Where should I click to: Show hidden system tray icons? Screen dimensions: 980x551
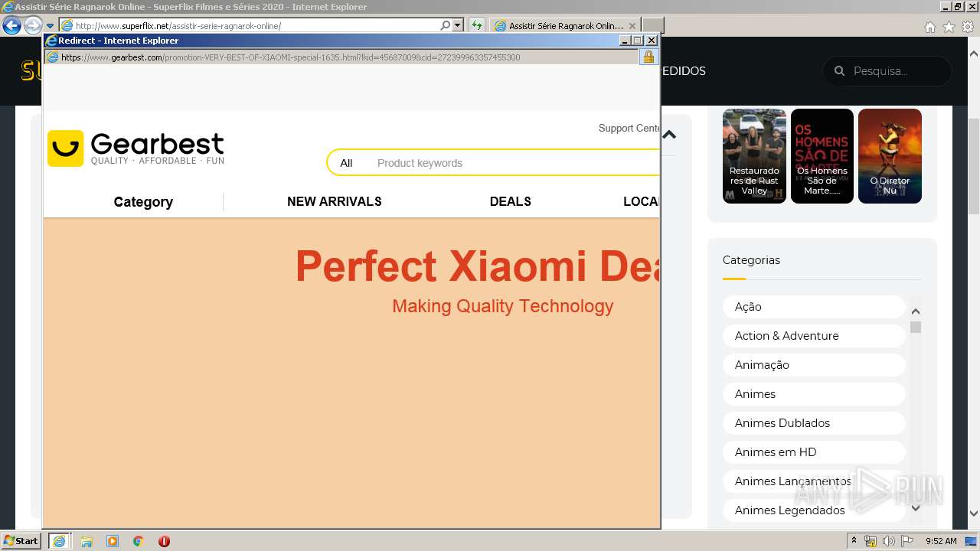coord(854,541)
